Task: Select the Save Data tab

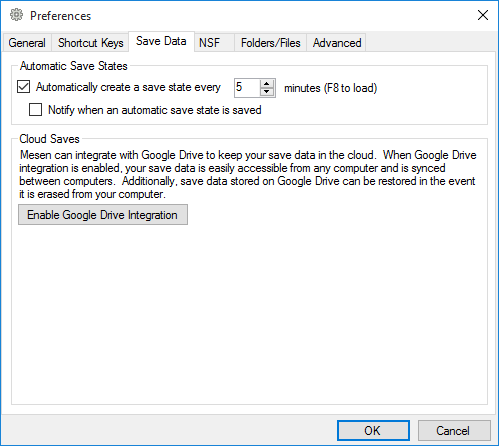Action: coord(161,41)
